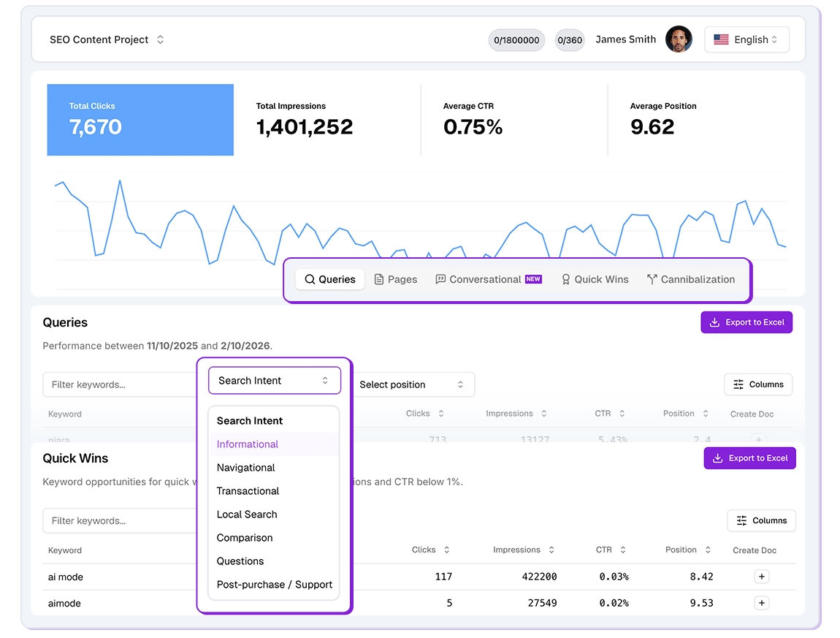Click Export to Excel in Quick Wins

[750, 458]
